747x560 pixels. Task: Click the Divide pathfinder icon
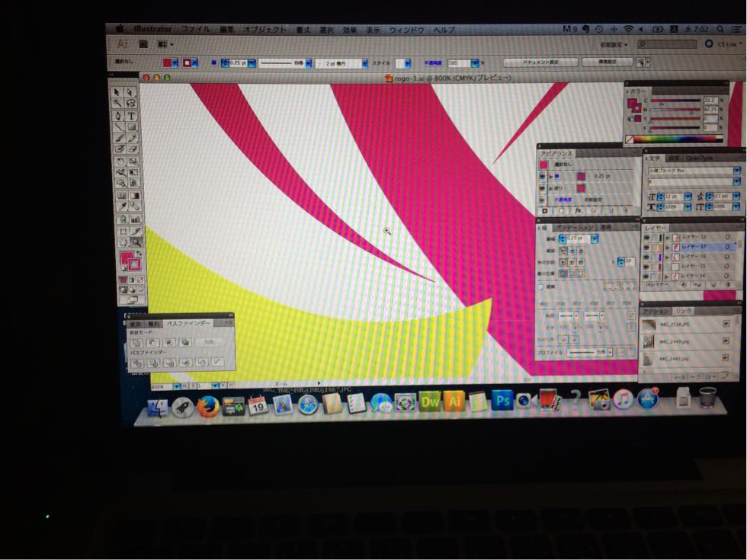pos(137,363)
